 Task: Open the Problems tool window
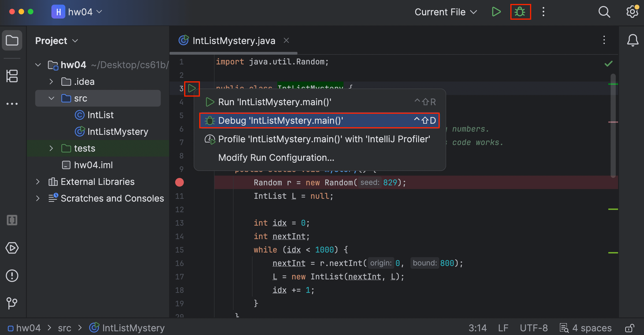pyautogui.click(x=12, y=276)
